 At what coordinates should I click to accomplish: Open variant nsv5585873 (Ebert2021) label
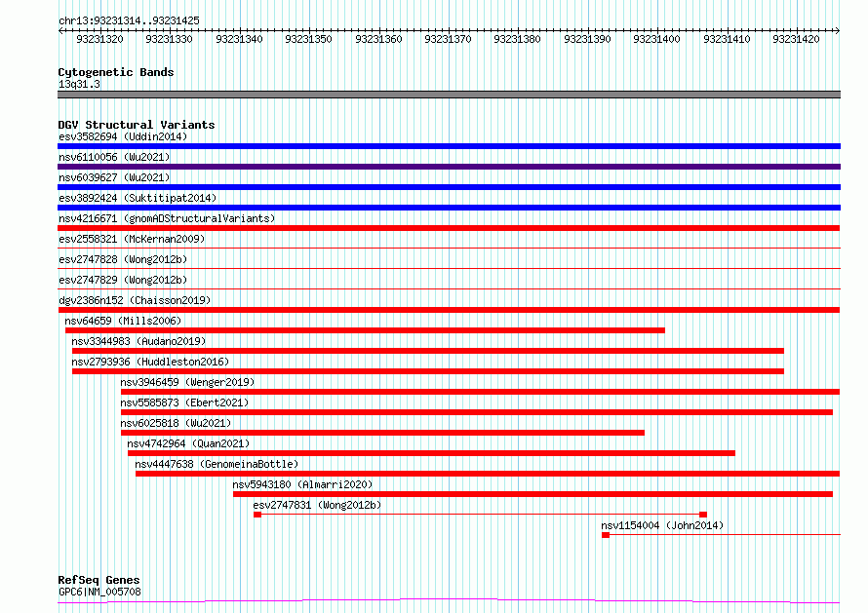[184, 402]
